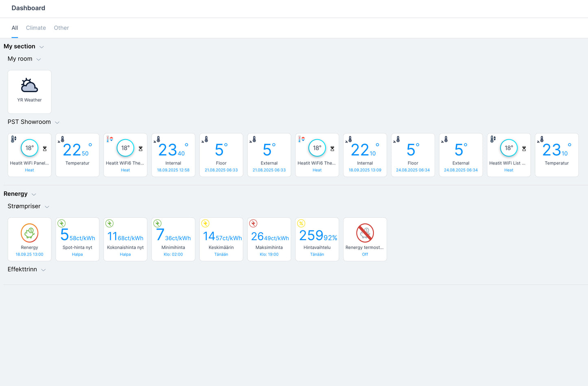Open the YR Weather cloud icon tile
Screen dimensions: 588x386
29,86
